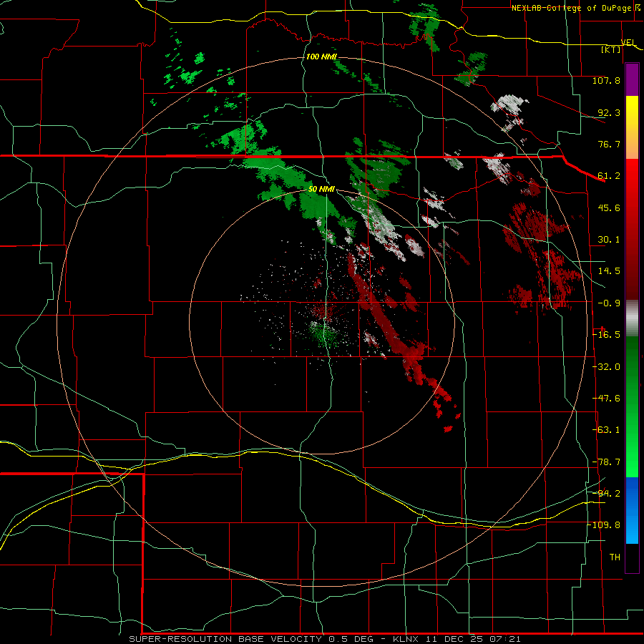The image size is (644, 644).
Task: Click the [KT] units label
Action: point(611,49)
